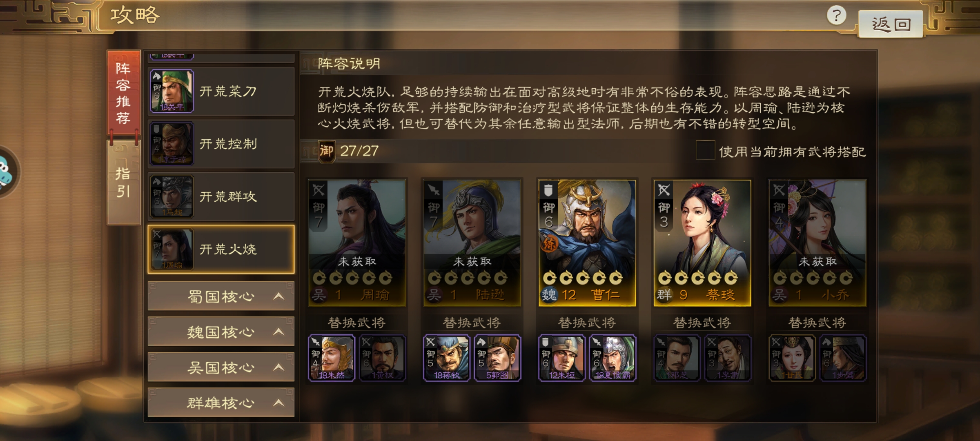Pick replacement general 18朱然
Screen dimensions: 980x441
click(x=331, y=358)
